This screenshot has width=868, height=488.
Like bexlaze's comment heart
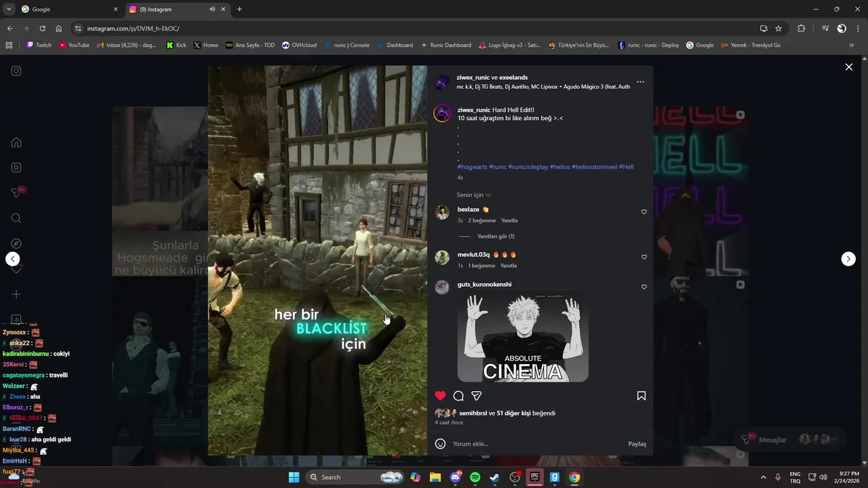tap(644, 212)
